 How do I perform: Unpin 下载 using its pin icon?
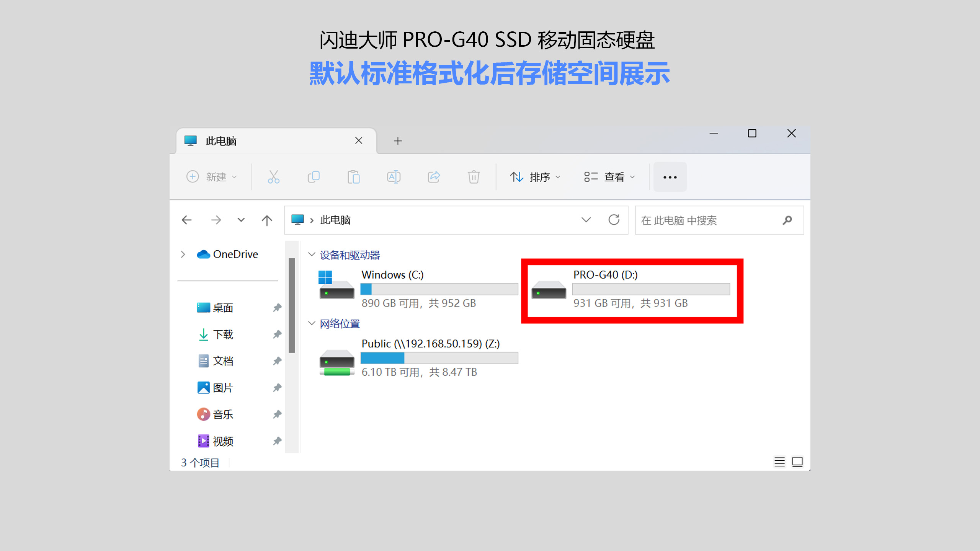coord(277,334)
